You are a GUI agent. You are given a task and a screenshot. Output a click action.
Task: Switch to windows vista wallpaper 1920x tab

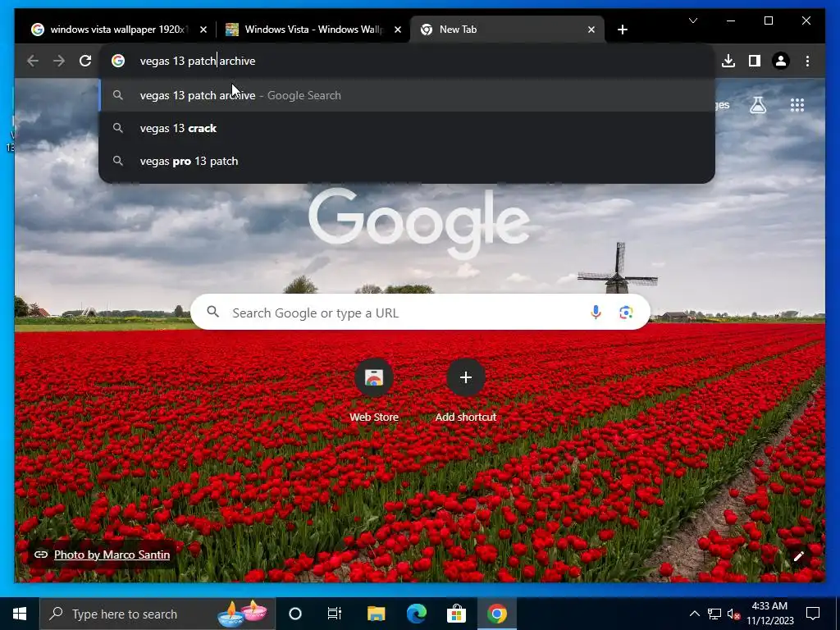(x=118, y=30)
